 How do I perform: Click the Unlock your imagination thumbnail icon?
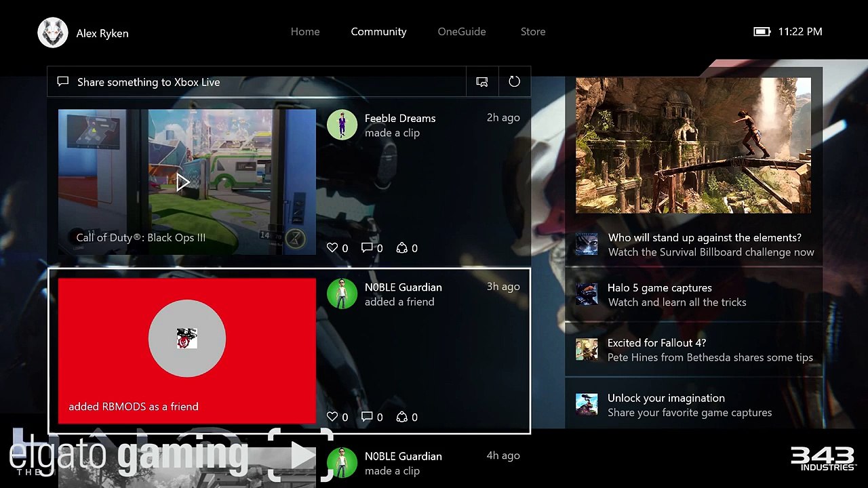587,405
